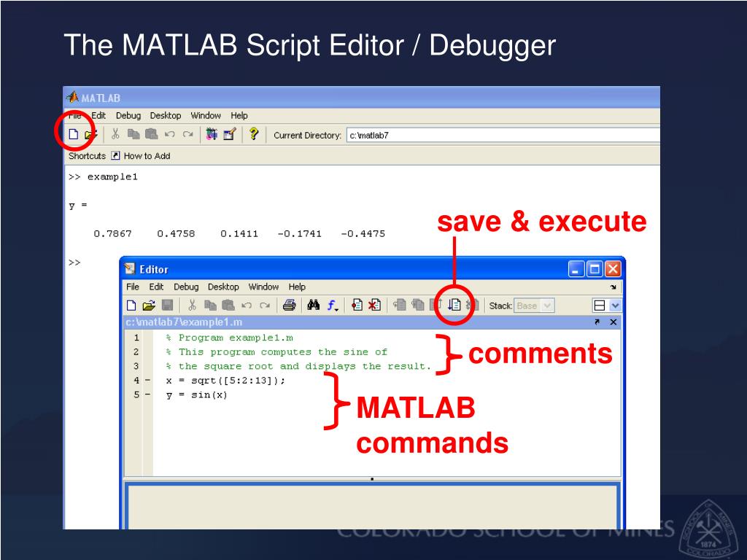Click code line y = sin(x)

point(197,394)
